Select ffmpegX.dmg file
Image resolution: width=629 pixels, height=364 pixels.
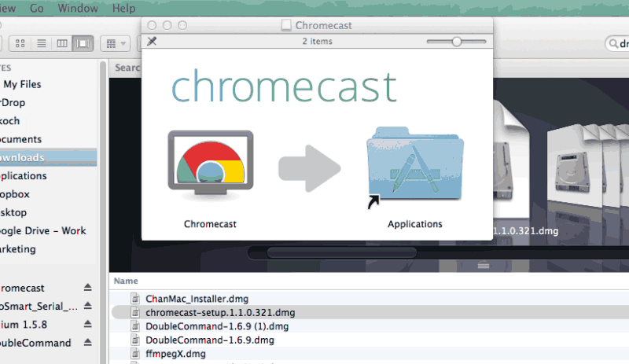(x=175, y=354)
